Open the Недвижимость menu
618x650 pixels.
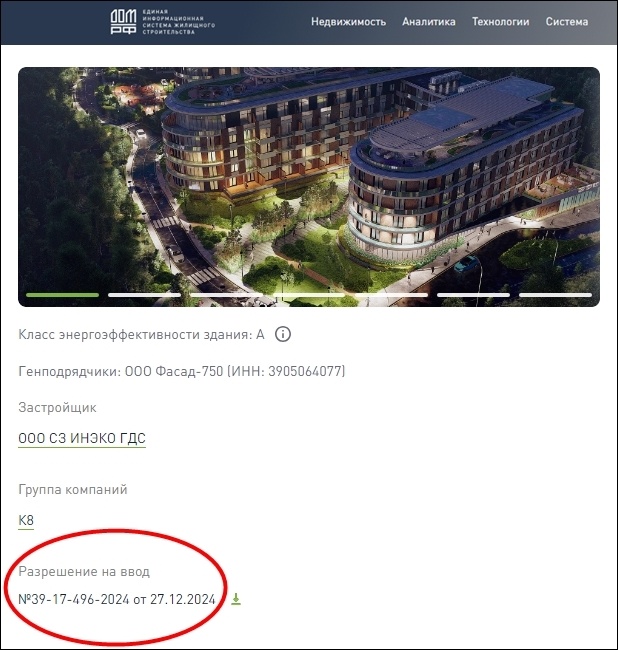tap(348, 22)
